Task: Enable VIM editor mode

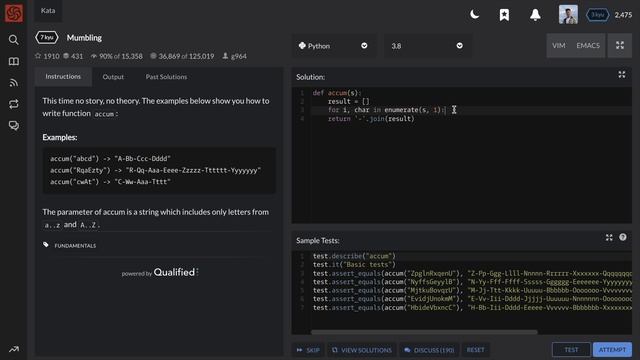Action: click(x=559, y=45)
